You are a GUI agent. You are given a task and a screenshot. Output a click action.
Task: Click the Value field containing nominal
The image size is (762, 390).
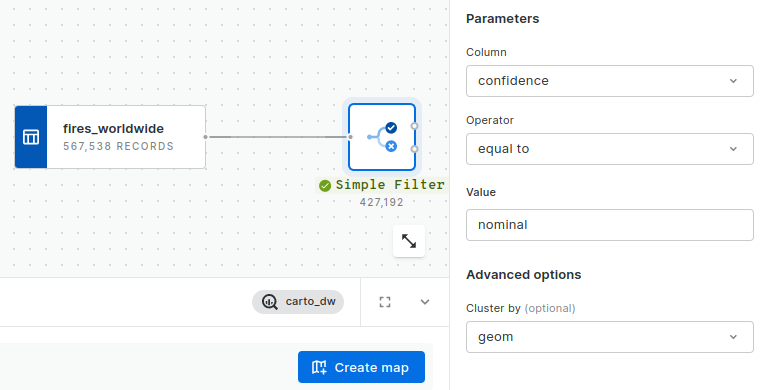[609, 225]
